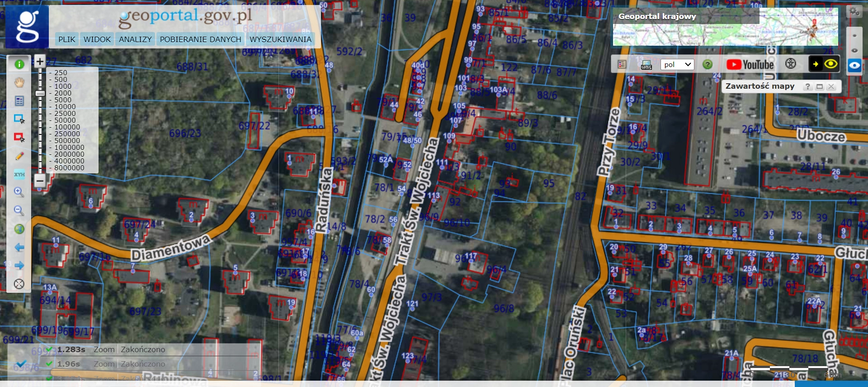Expand the Zawartość mapy panel

pyautogui.click(x=819, y=86)
